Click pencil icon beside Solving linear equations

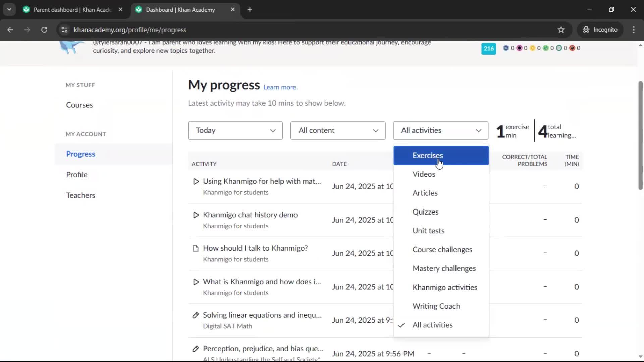click(x=196, y=315)
